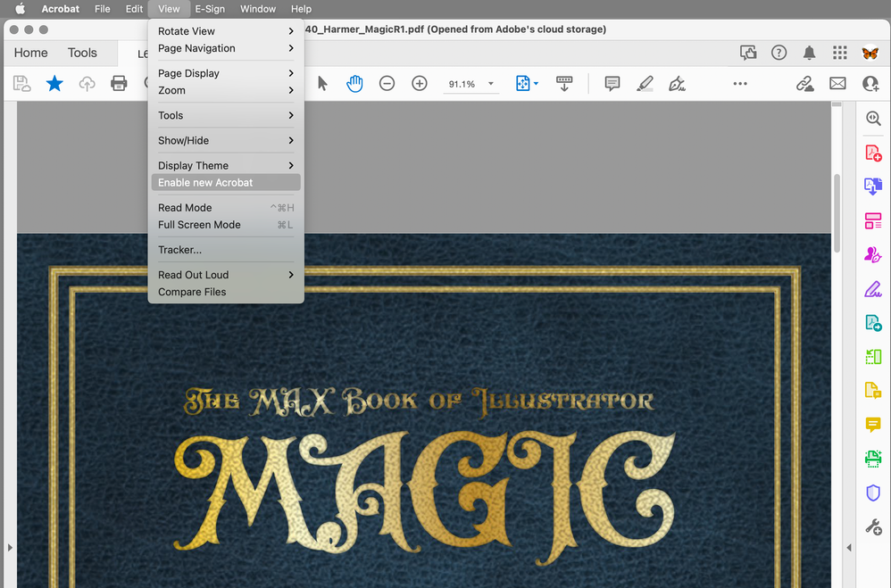891x588 pixels.
Task: Expand the Show/Hide submenu
Action: (226, 140)
